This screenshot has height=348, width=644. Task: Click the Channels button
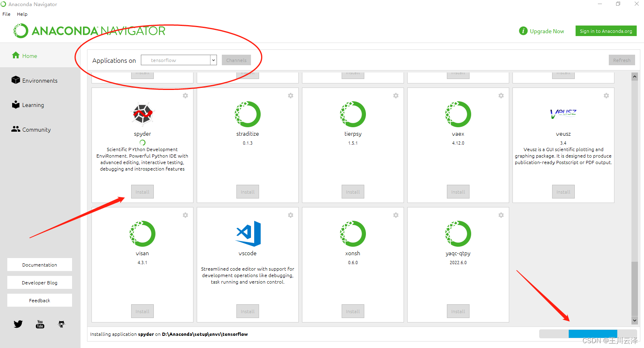click(236, 60)
